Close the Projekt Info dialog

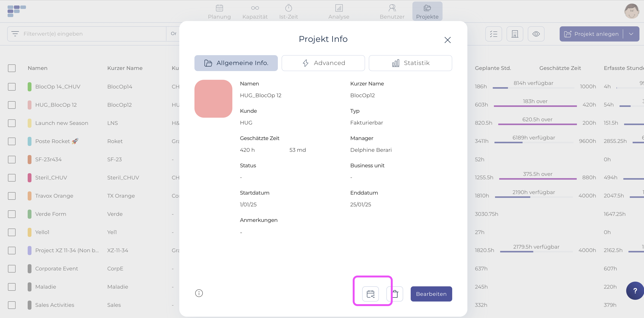(447, 40)
